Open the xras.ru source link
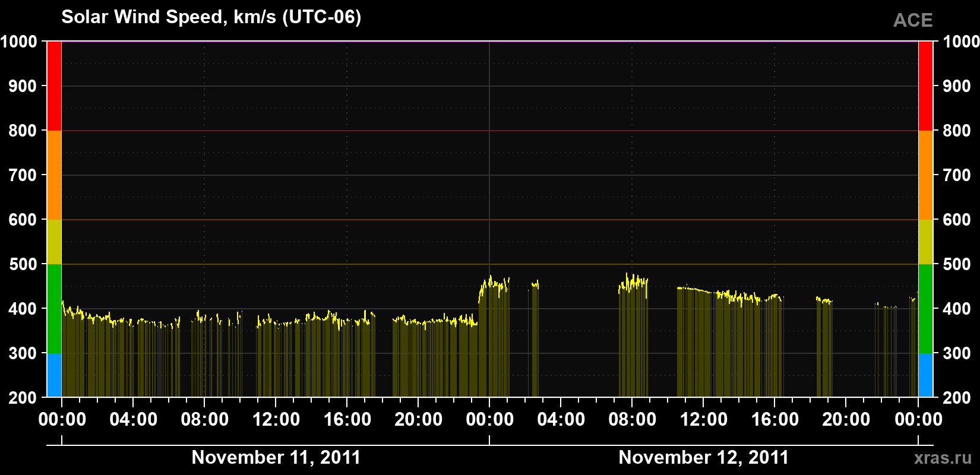This screenshot has height=475, width=980. click(x=943, y=457)
